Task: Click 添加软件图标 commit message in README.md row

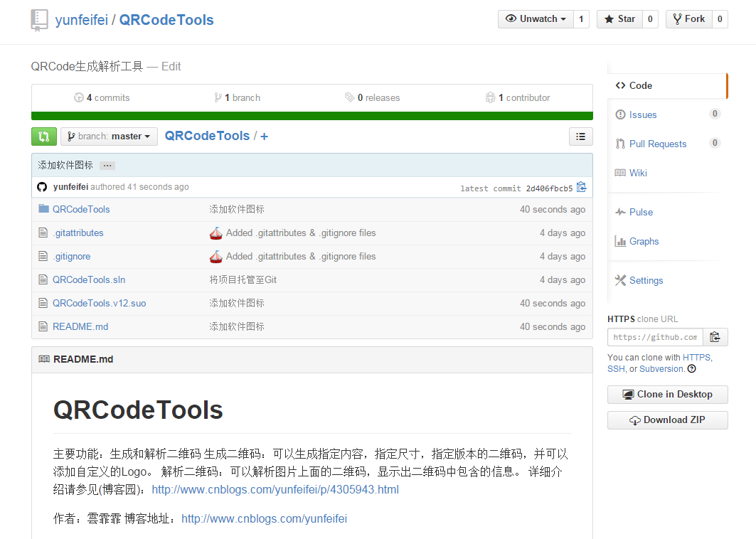Action: click(x=237, y=327)
